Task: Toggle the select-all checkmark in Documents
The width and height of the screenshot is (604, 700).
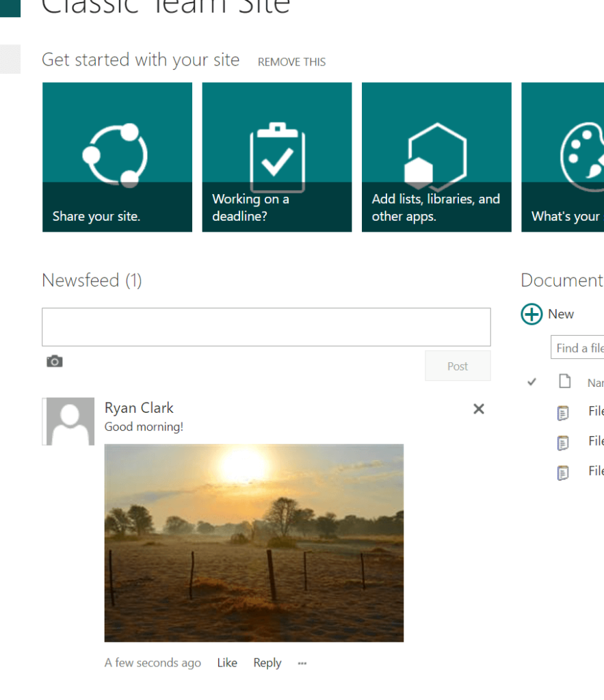Action: (x=531, y=382)
